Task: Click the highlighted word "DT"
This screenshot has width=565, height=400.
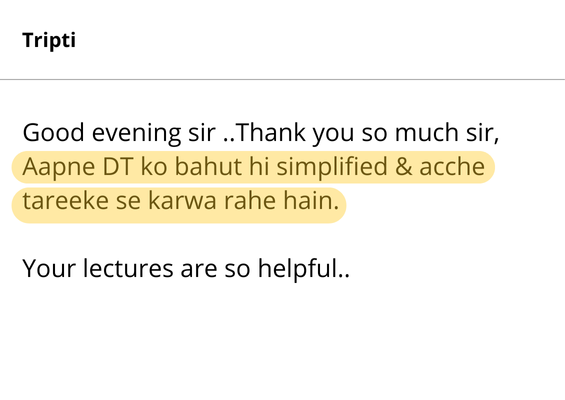Action: pos(118,166)
